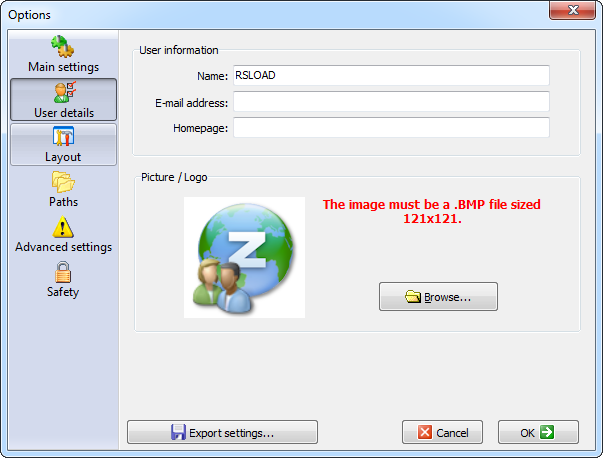Screen dimensions: 603x458
Task: Select the User details section
Action: coord(63,100)
